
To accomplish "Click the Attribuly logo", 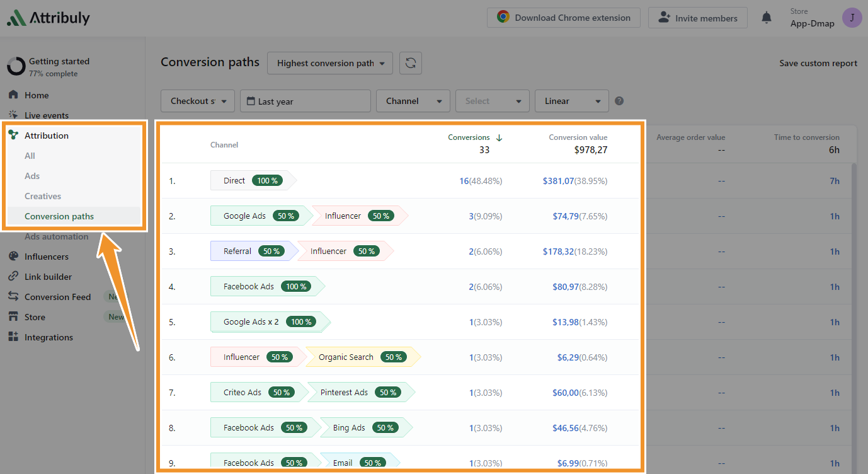I will pos(49,18).
